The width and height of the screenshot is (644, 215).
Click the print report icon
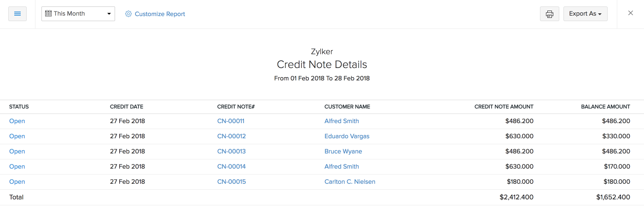[x=549, y=14]
